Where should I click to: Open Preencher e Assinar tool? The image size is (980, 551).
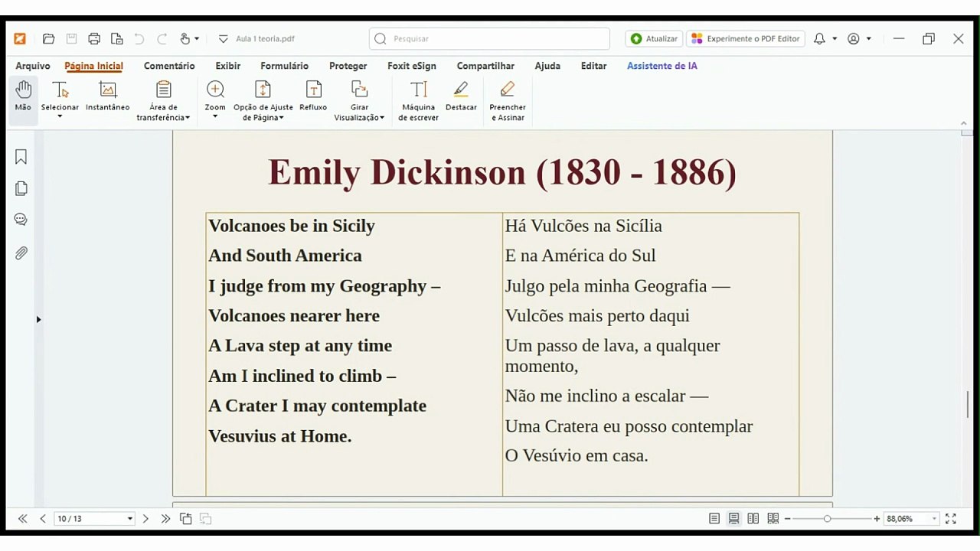click(508, 101)
